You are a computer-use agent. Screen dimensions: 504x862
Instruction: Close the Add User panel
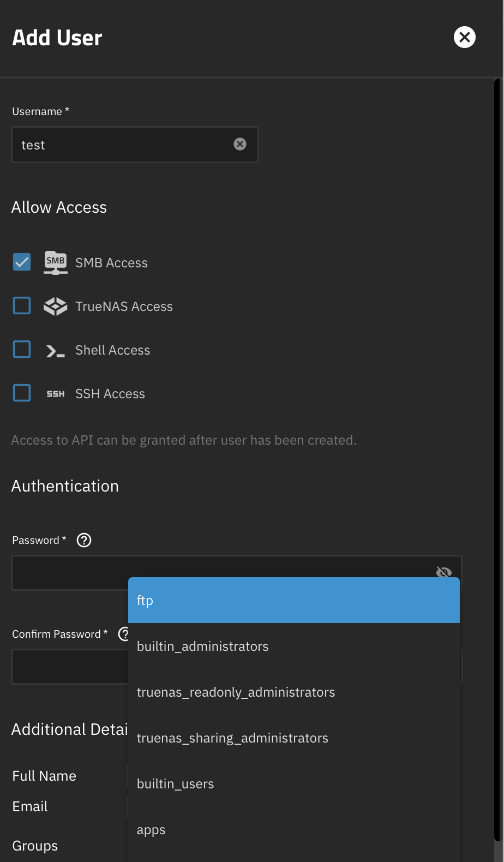pos(464,37)
